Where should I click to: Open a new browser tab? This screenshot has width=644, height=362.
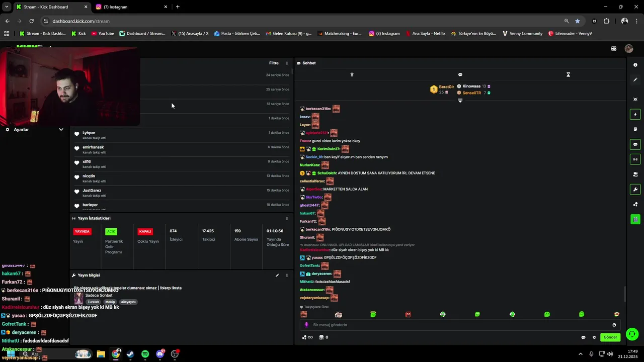click(178, 7)
